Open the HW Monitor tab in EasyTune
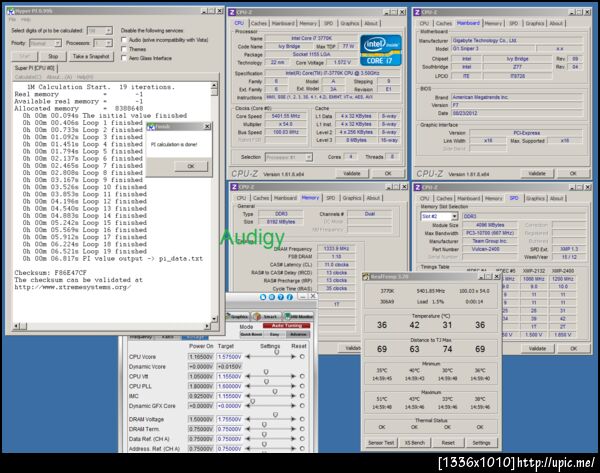Viewport: 600px width, 473px height. tap(299, 316)
